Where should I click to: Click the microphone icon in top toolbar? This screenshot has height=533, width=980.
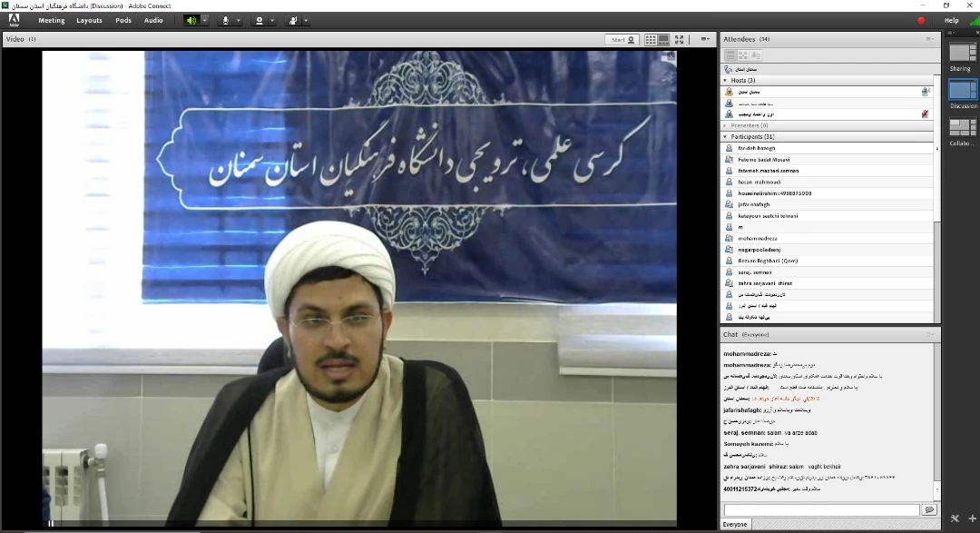coord(225,20)
